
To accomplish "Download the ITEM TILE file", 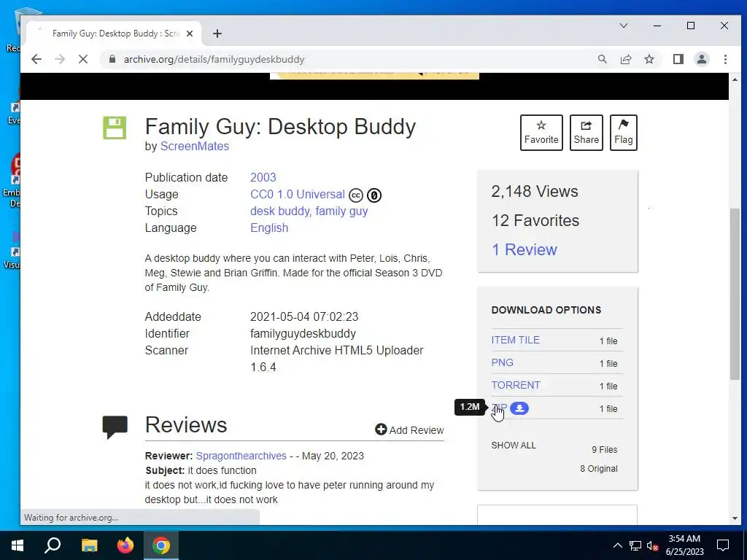I will 515,340.
